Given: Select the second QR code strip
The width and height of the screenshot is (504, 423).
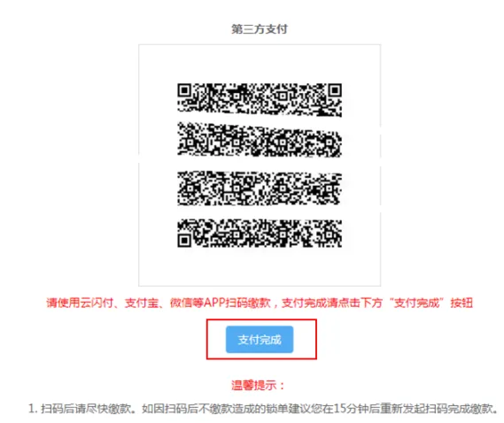Looking at the screenshot, I should (260, 140).
